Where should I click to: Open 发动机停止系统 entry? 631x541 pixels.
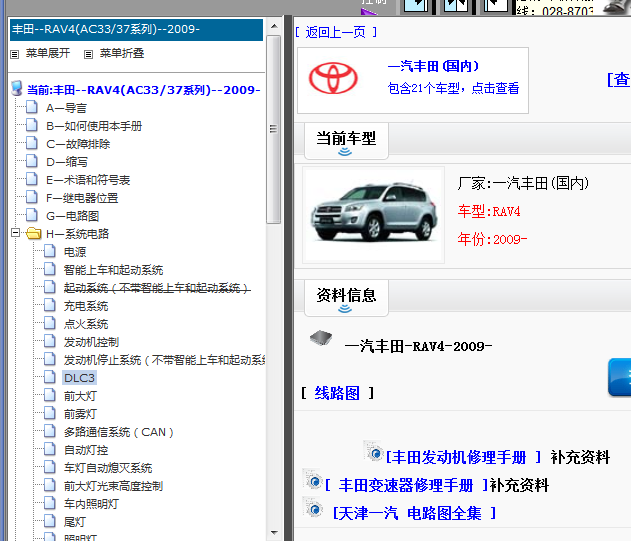coord(164,360)
